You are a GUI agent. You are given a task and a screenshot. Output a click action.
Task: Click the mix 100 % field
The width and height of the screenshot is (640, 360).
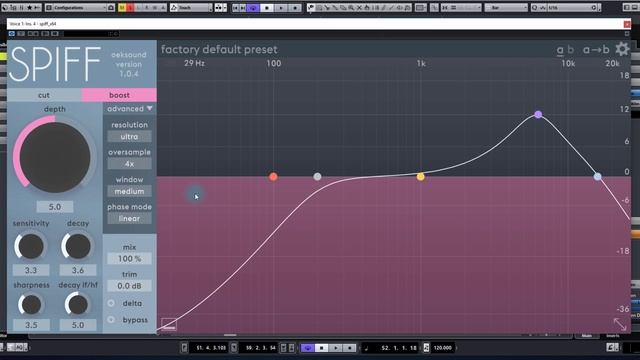(x=129, y=258)
